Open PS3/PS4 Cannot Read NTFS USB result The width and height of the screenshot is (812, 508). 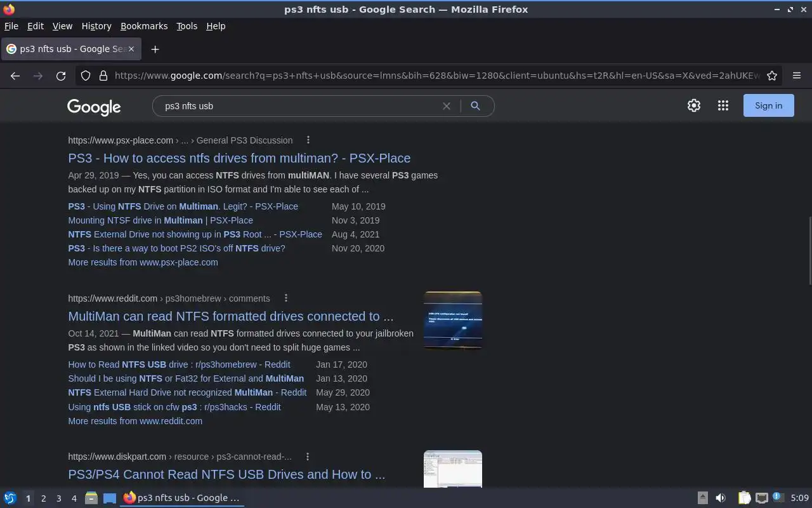(x=226, y=474)
